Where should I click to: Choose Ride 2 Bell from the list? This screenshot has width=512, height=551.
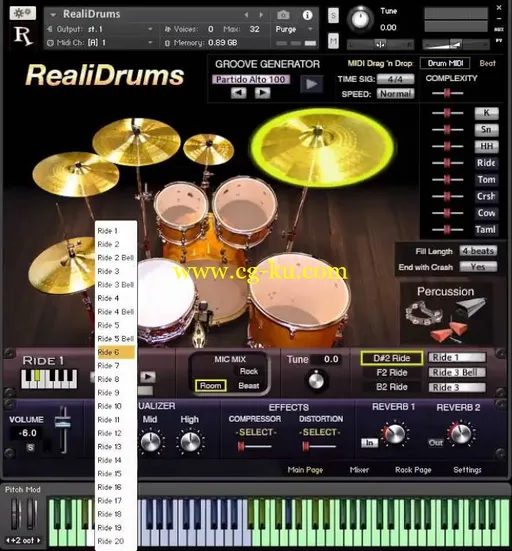tap(116, 258)
